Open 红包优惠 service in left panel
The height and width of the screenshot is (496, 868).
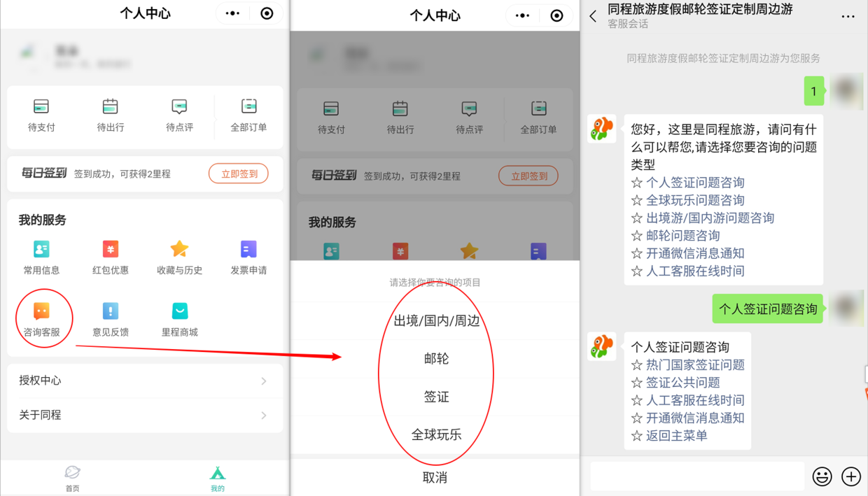pos(110,257)
